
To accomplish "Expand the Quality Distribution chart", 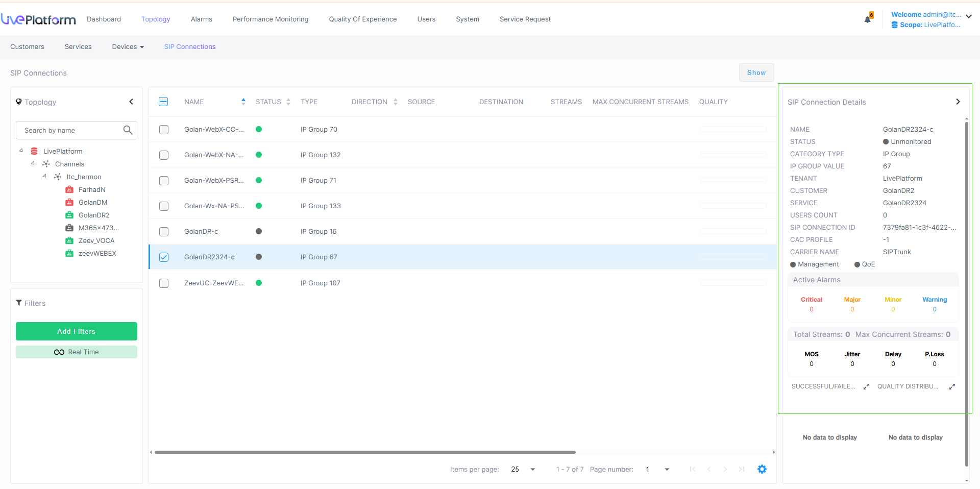I will [x=952, y=387].
